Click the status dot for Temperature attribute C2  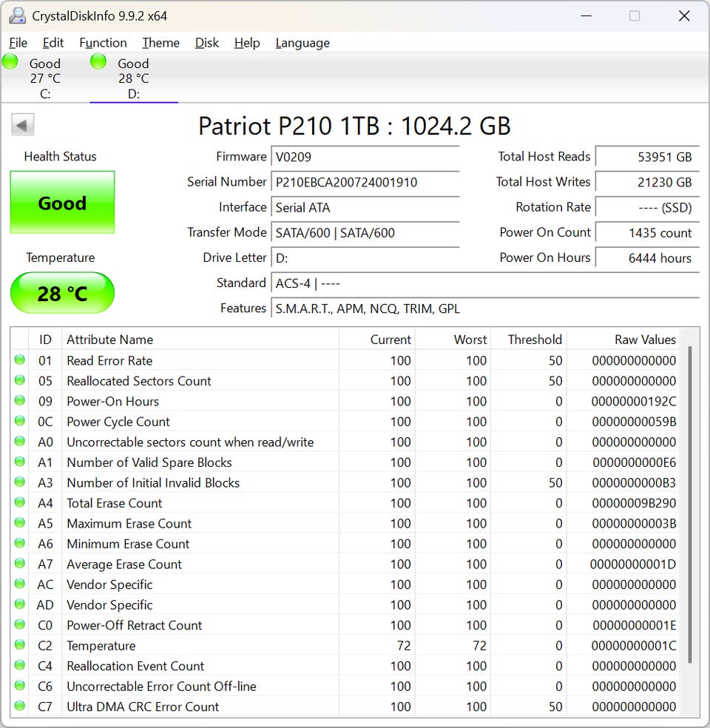point(20,645)
